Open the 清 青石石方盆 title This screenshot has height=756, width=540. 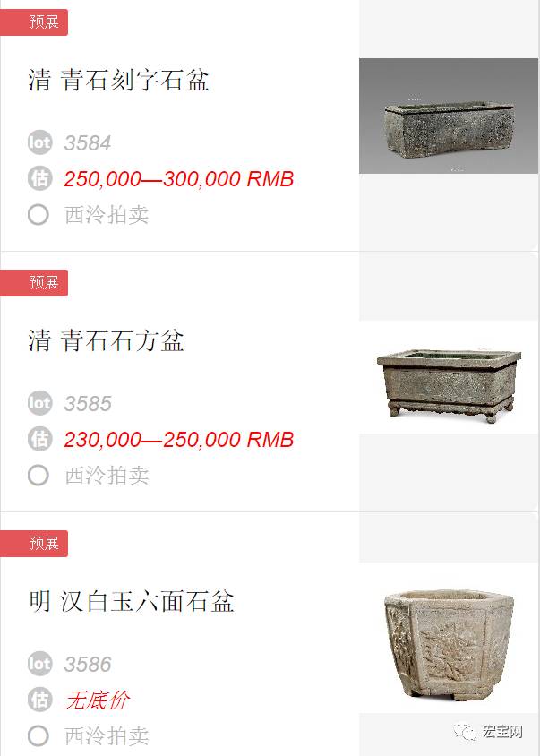[106, 340]
